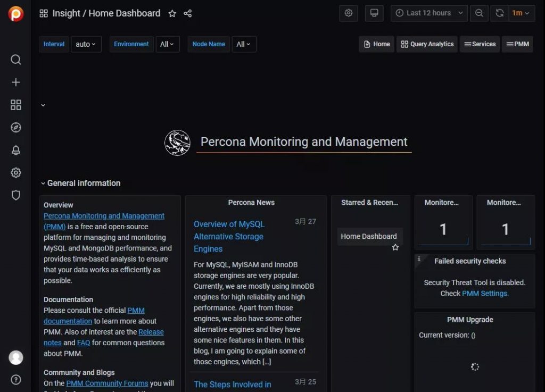The image size is (545, 392).
Task: Click the Percona round logo image
Action: tap(177, 143)
